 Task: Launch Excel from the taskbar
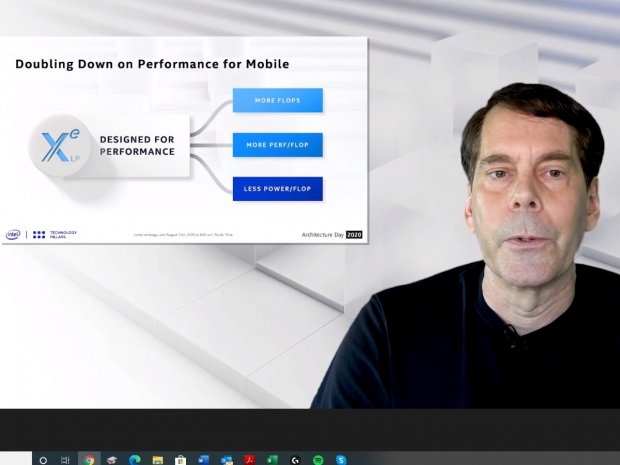click(272, 460)
